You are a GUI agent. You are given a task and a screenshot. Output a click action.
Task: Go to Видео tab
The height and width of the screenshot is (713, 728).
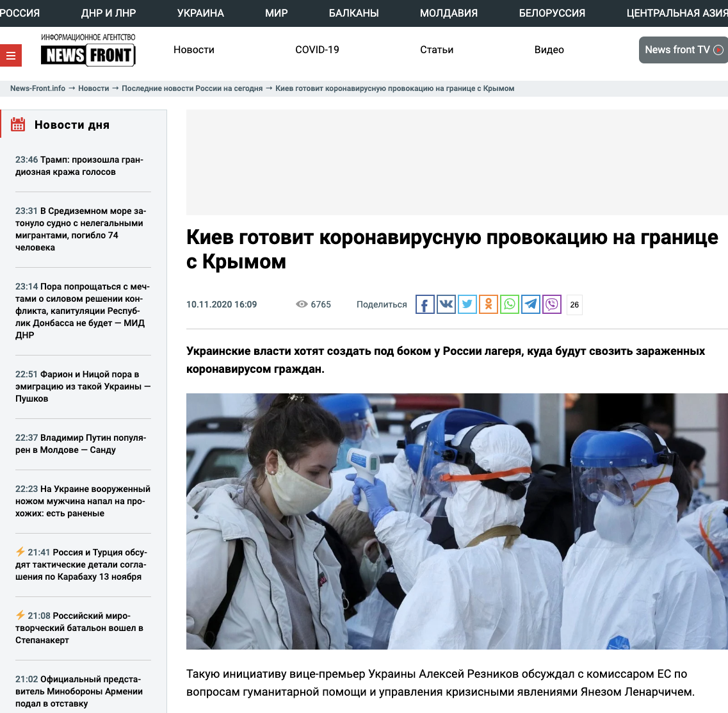(549, 50)
